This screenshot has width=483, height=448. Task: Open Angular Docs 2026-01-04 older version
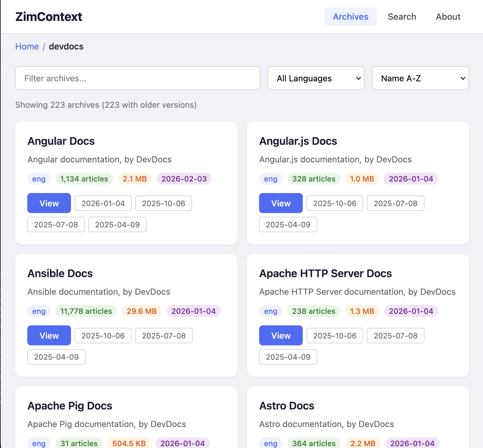pyautogui.click(x=103, y=203)
